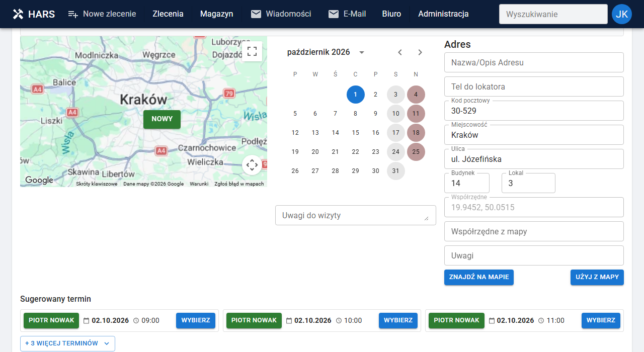Expand the 3 więcej terminów list
Image resolution: width=644 pixels, height=352 pixels.
[x=67, y=343]
